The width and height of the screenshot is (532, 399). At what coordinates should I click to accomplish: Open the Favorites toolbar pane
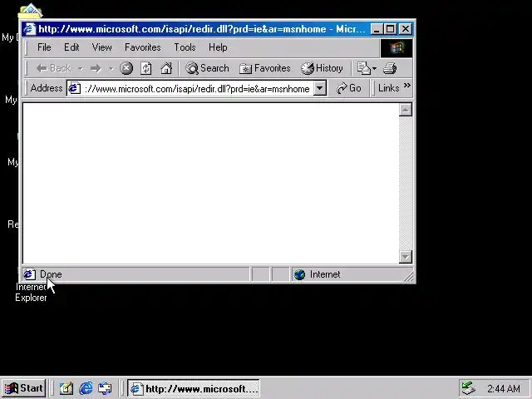pyautogui.click(x=265, y=68)
